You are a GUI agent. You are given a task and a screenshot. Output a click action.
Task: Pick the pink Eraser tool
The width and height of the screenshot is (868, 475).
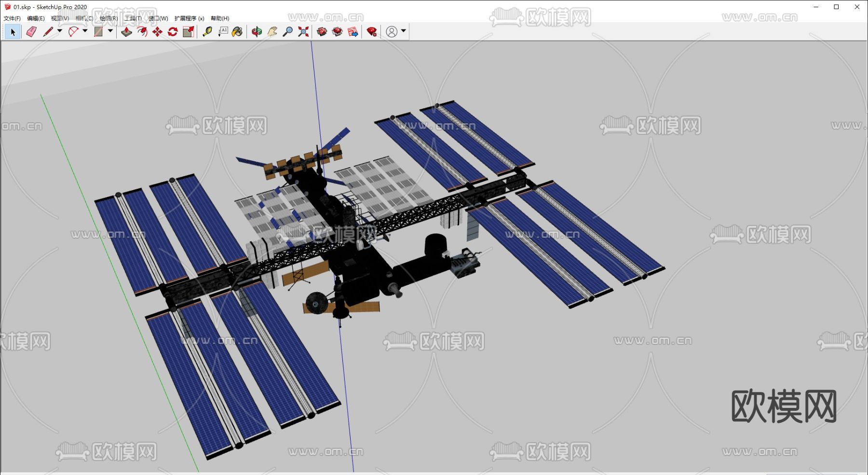[31, 32]
